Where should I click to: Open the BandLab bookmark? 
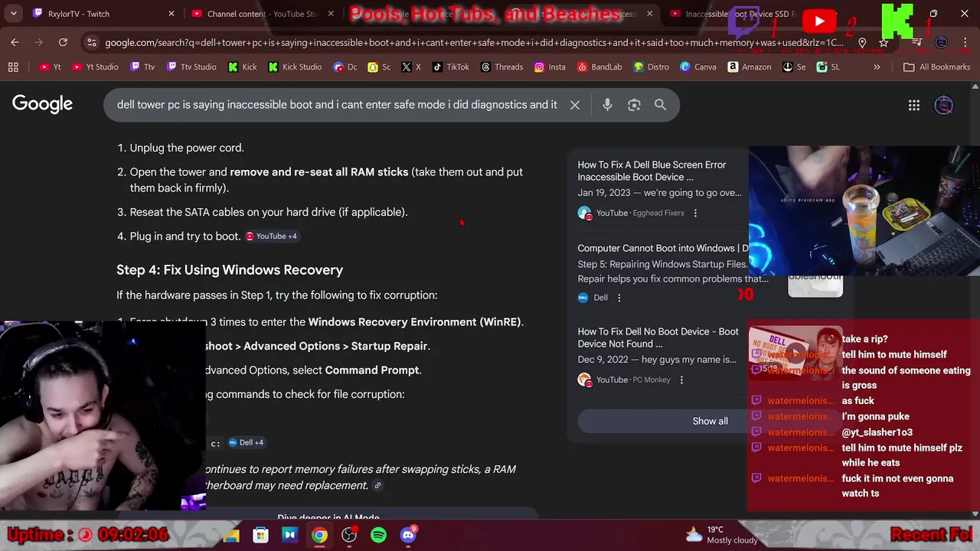(x=598, y=67)
